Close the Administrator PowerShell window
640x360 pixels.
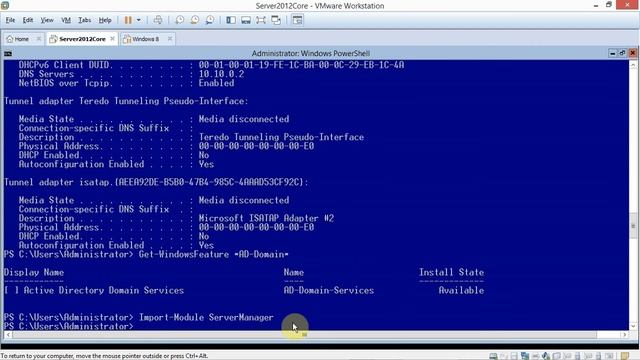coord(632,53)
